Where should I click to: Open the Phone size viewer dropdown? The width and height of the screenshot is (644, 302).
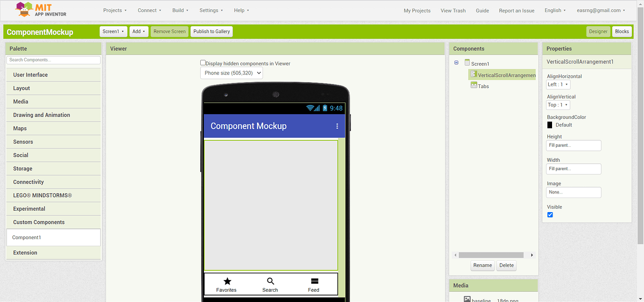click(x=231, y=73)
